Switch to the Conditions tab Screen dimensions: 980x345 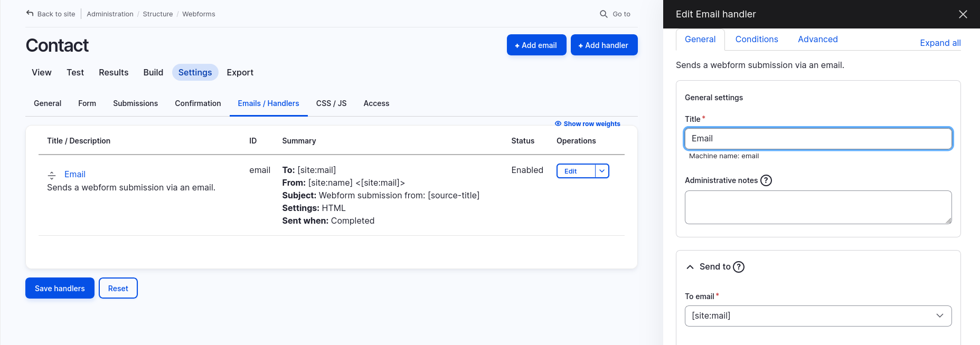tap(756, 40)
